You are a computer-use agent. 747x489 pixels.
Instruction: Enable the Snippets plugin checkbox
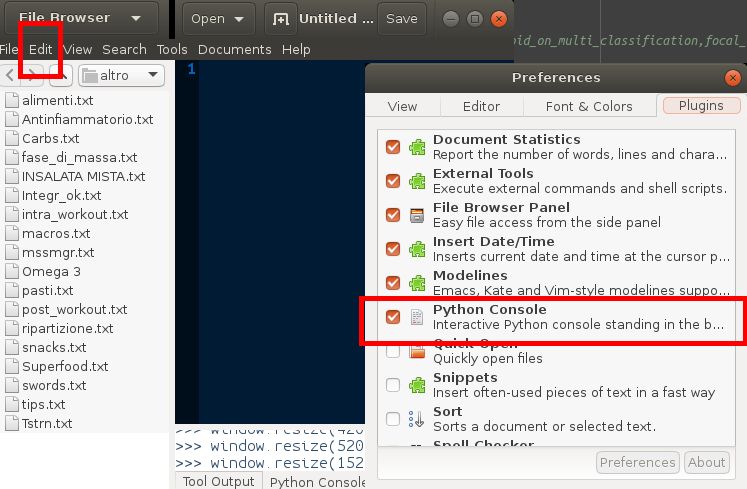point(393,385)
